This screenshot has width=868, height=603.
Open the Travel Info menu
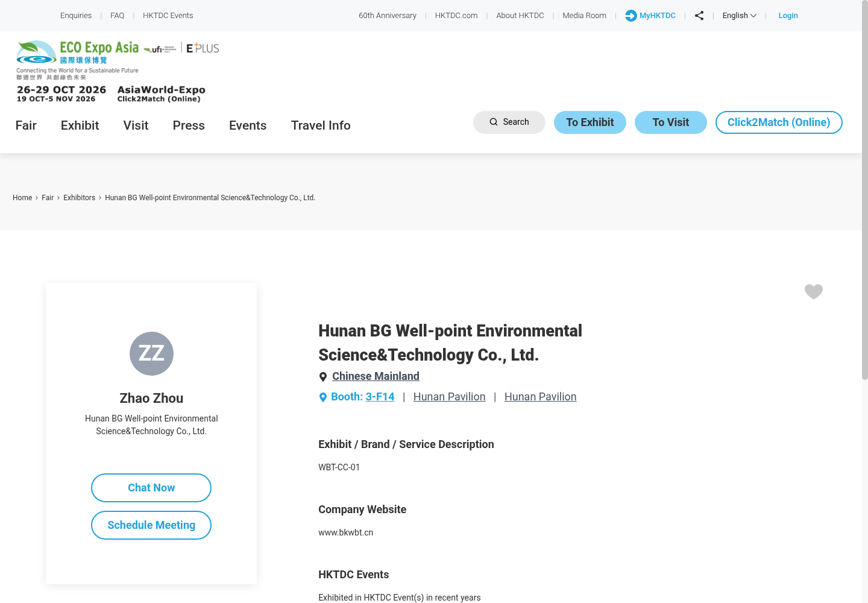pyautogui.click(x=321, y=125)
